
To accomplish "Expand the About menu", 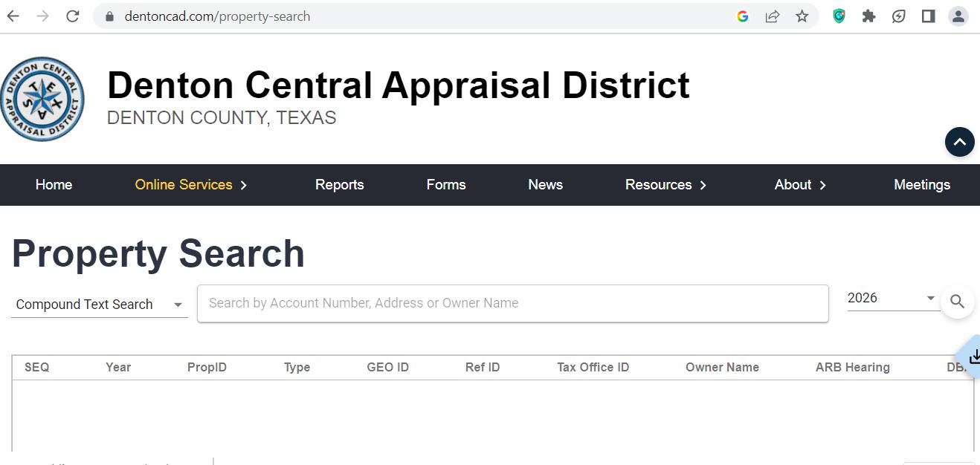I will click(x=800, y=185).
